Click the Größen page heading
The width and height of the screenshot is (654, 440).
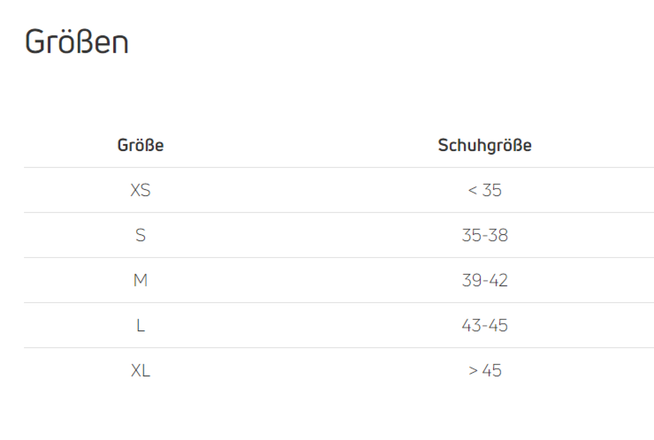pos(77,42)
